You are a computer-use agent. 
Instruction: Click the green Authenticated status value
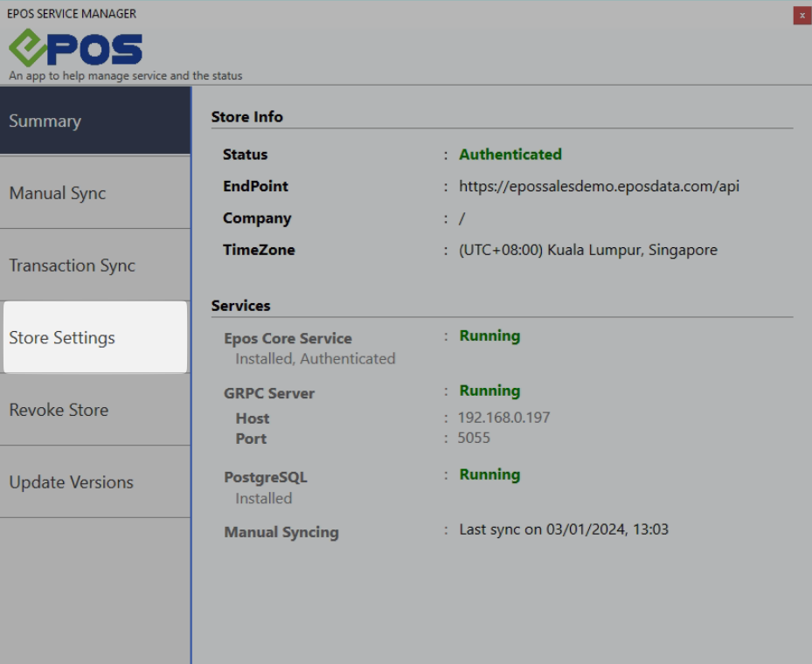pos(510,155)
